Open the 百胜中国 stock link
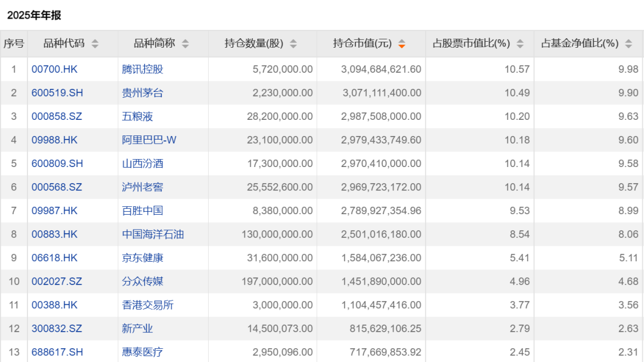644x362 pixels. tap(143, 211)
